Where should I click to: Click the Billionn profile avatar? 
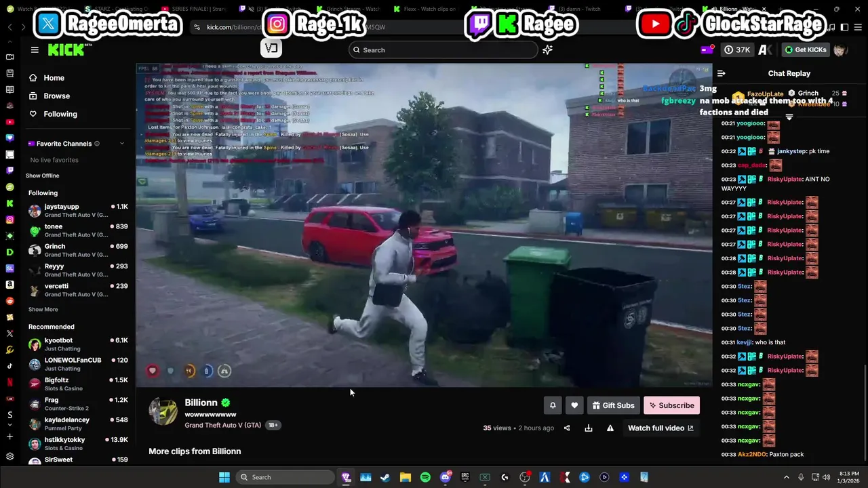163,411
